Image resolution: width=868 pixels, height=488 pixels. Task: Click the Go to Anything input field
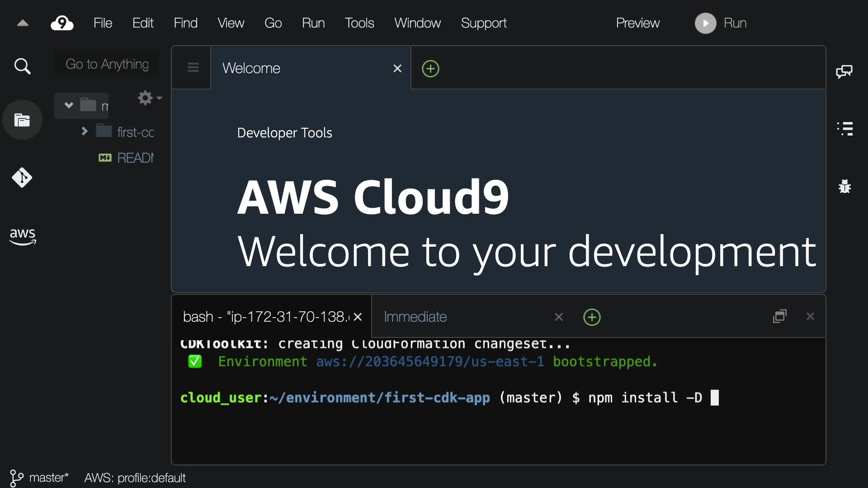(x=107, y=64)
